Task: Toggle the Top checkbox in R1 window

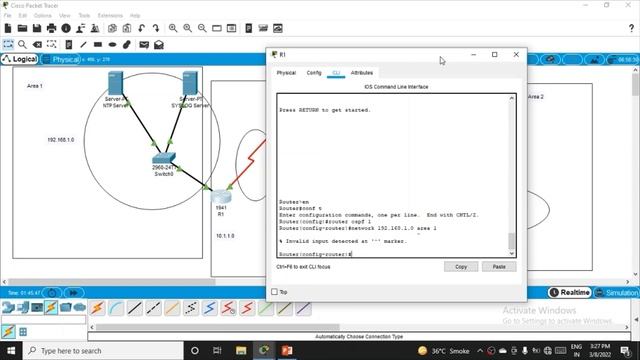Action: [x=274, y=292]
